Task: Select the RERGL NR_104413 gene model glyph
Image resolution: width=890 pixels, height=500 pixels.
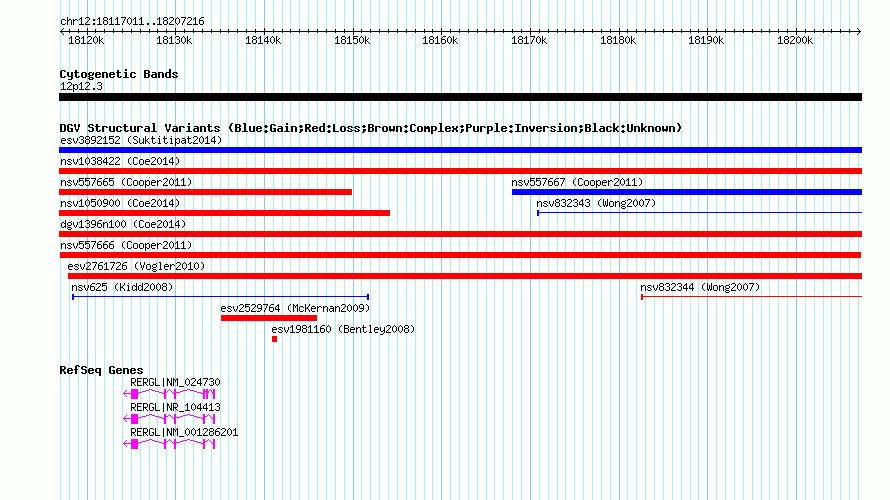Action: coord(169,419)
